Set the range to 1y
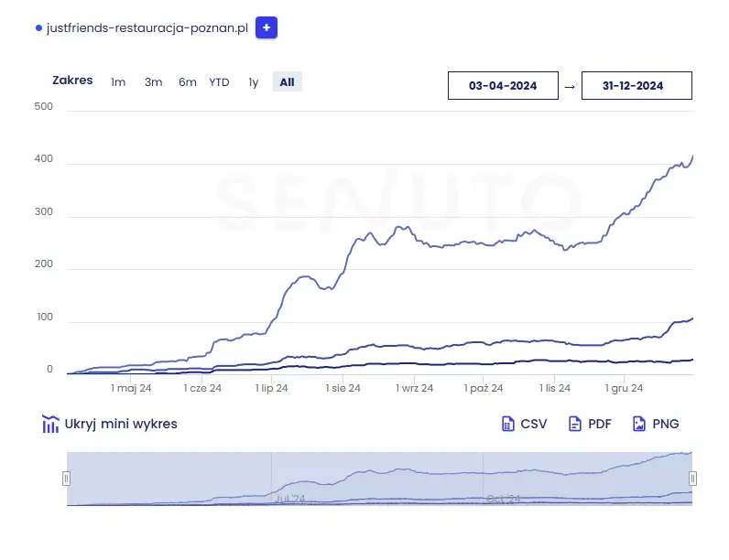The image size is (729, 560). click(254, 82)
